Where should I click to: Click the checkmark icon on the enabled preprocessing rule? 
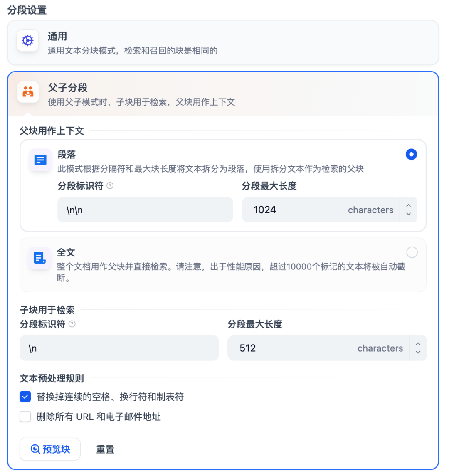[25, 397]
